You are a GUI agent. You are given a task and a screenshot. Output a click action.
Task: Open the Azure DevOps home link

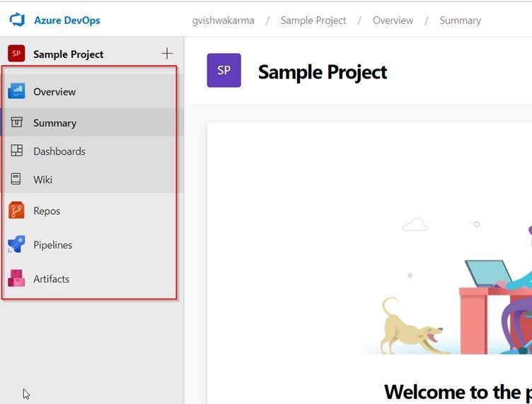click(x=66, y=21)
